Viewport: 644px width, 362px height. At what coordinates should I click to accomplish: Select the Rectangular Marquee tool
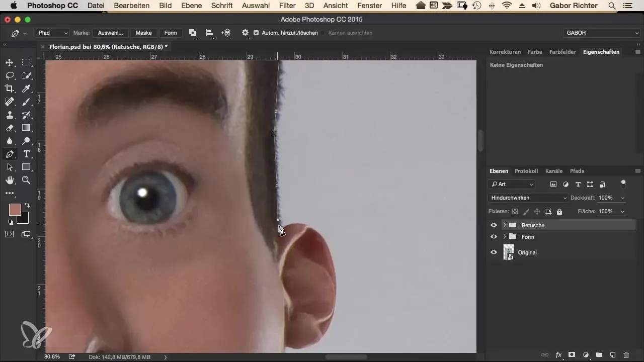click(26, 63)
